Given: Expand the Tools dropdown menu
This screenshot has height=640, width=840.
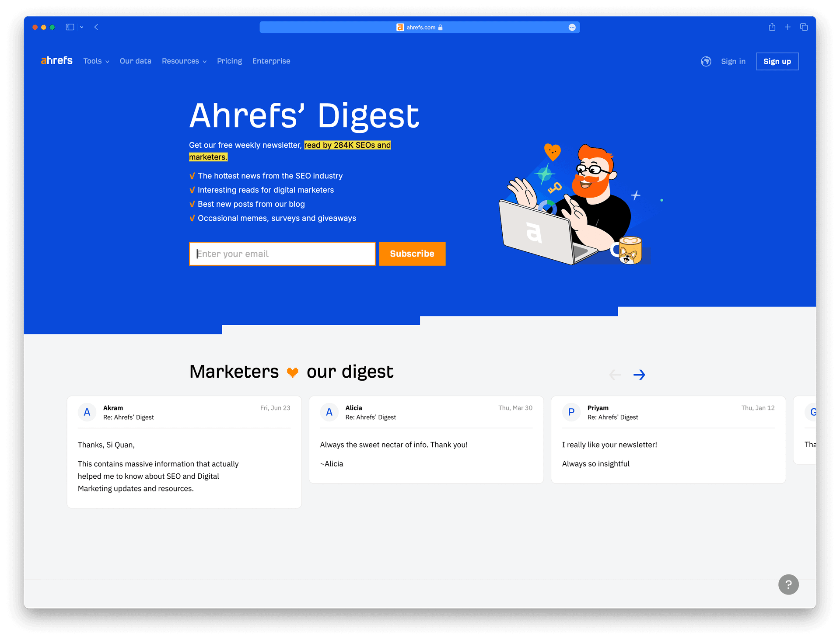Looking at the screenshot, I should pyautogui.click(x=96, y=61).
